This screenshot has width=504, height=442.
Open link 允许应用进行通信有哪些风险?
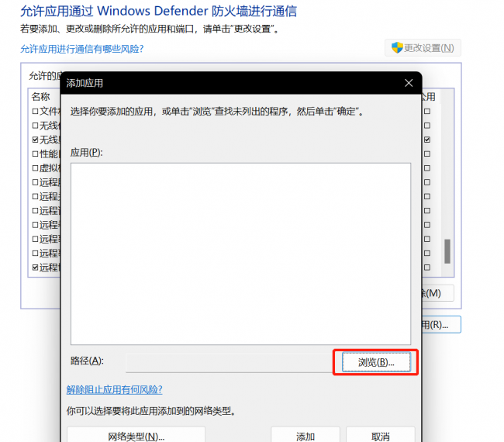(x=81, y=49)
